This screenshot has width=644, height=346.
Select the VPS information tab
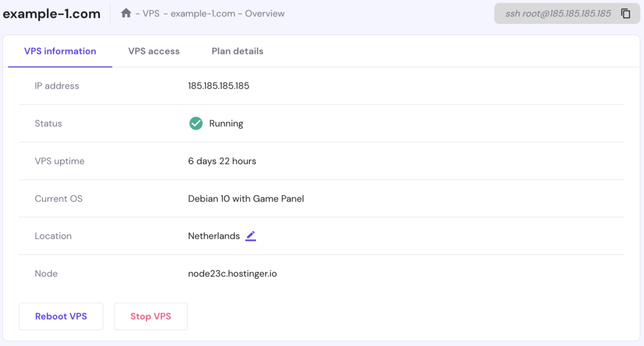[x=60, y=51]
